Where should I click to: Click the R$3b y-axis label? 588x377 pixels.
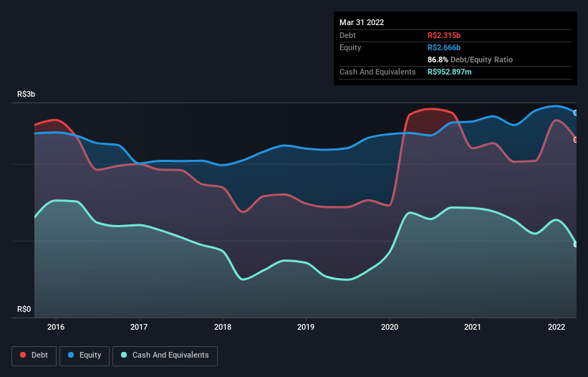coord(26,94)
